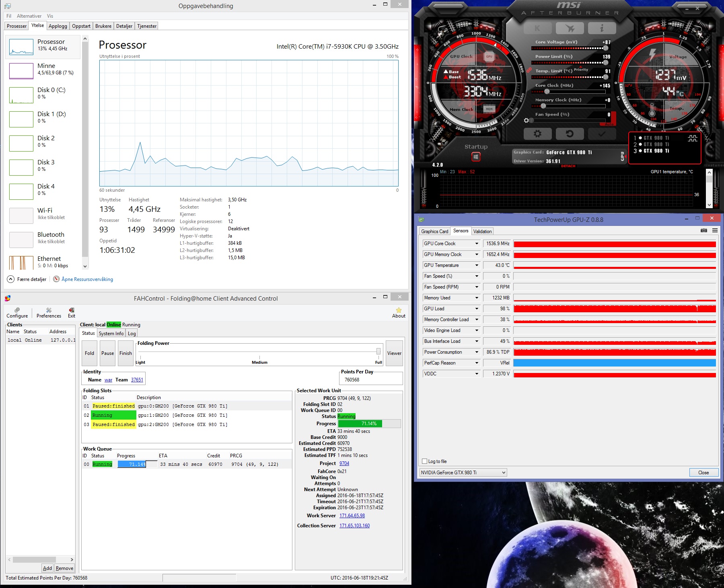Open FAHControl Preferences icon
The width and height of the screenshot is (724, 588).
pos(49,310)
